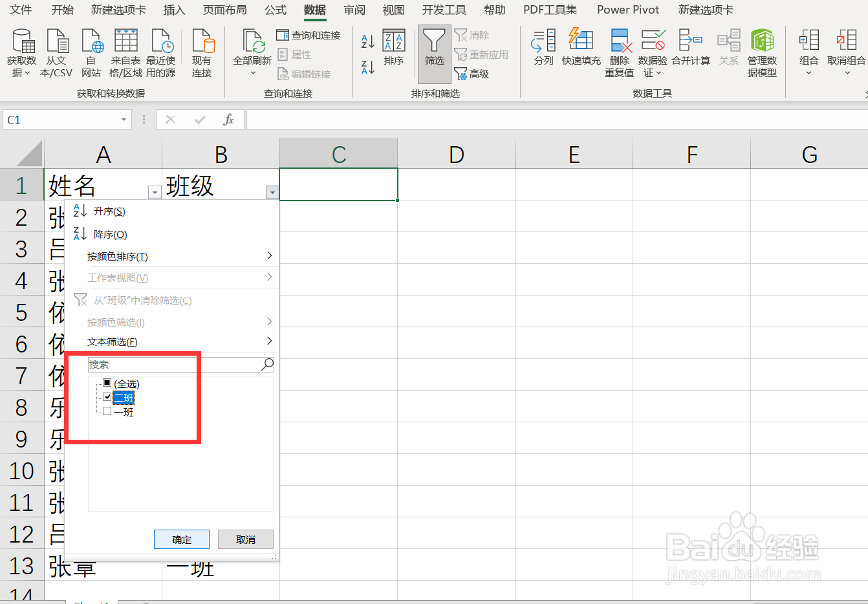Expand the 组合 dropdown arrow
Image resolution: width=868 pixels, height=604 pixels.
808,73
